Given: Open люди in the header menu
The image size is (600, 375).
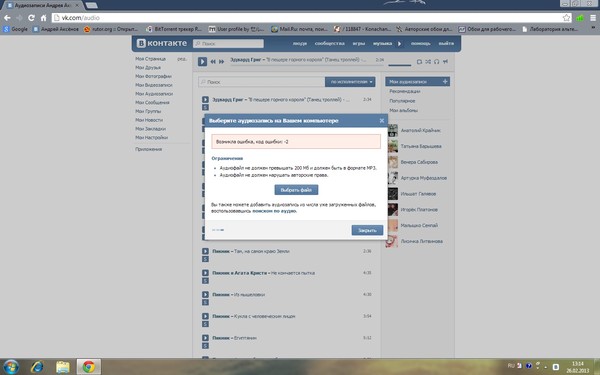Looking at the screenshot, I should [x=300, y=44].
